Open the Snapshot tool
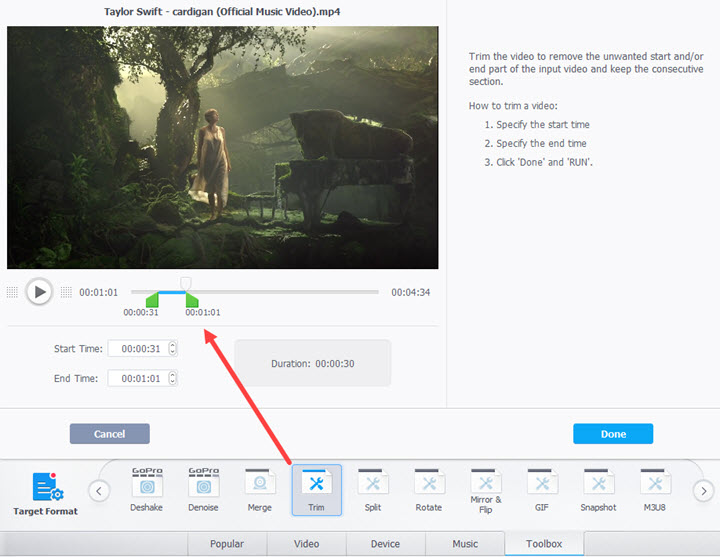Screen dimensions: 720x557 pyautogui.click(x=598, y=489)
